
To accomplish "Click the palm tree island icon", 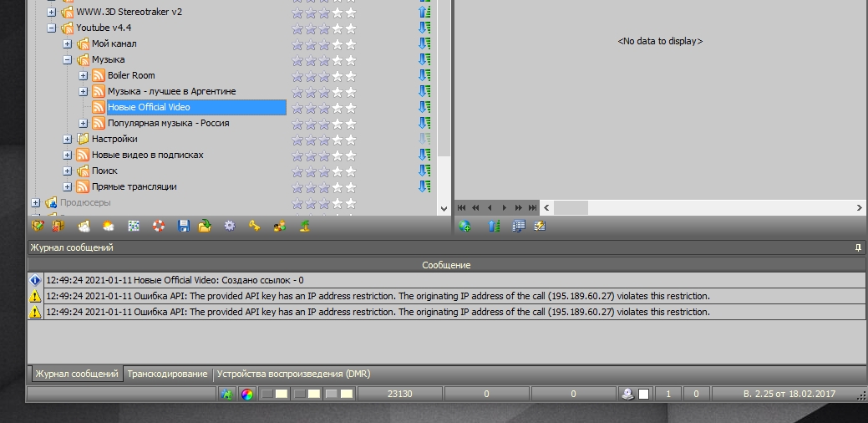I will pos(305,226).
